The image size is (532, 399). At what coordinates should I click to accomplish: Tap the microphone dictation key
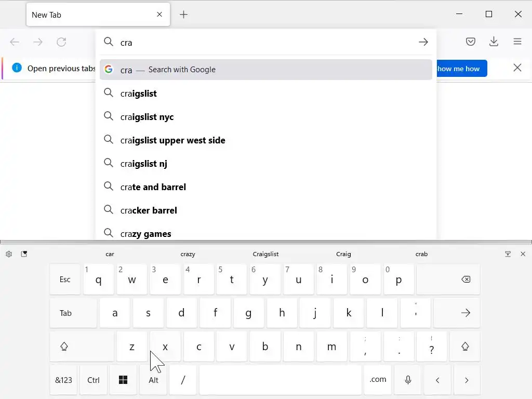408,380
